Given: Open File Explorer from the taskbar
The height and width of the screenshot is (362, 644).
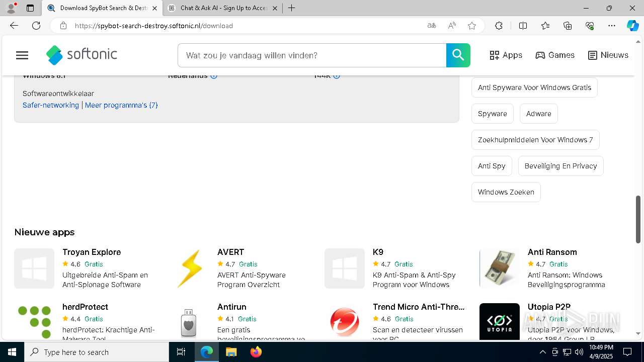Looking at the screenshot, I should [231, 352].
